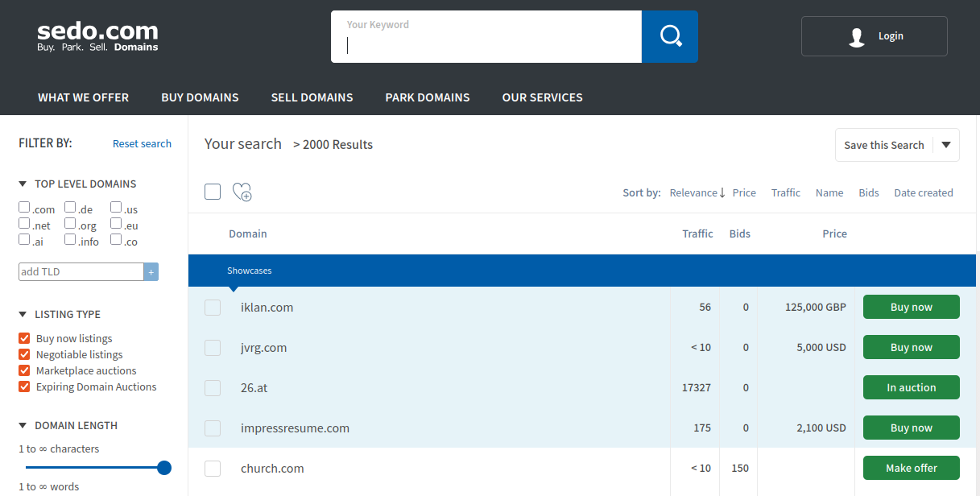The width and height of the screenshot is (980, 496).
Task: Uncheck Buy now listings
Action: click(x=24, y=338)
